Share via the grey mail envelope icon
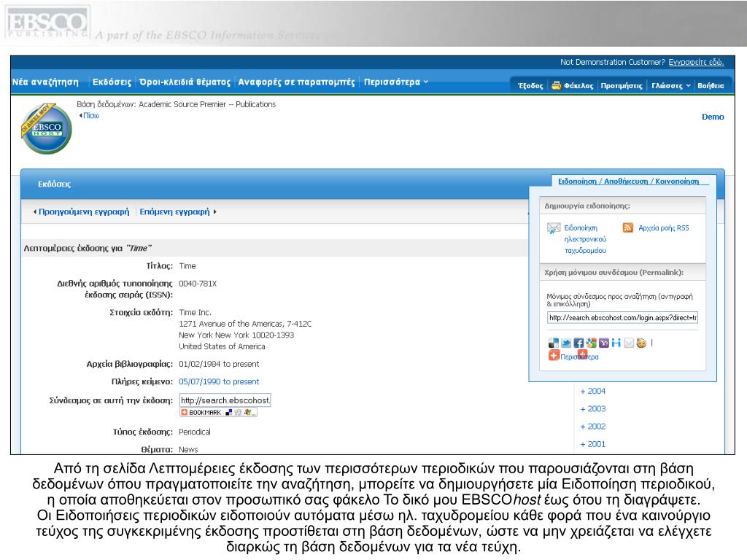Image resolution: width=747 pixels, height=560 pixels. coord(629,343)
